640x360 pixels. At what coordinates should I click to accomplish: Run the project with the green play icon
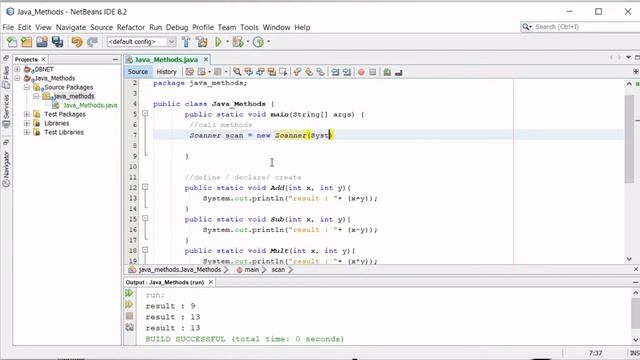pyautogui.click(x=218, y=42)
